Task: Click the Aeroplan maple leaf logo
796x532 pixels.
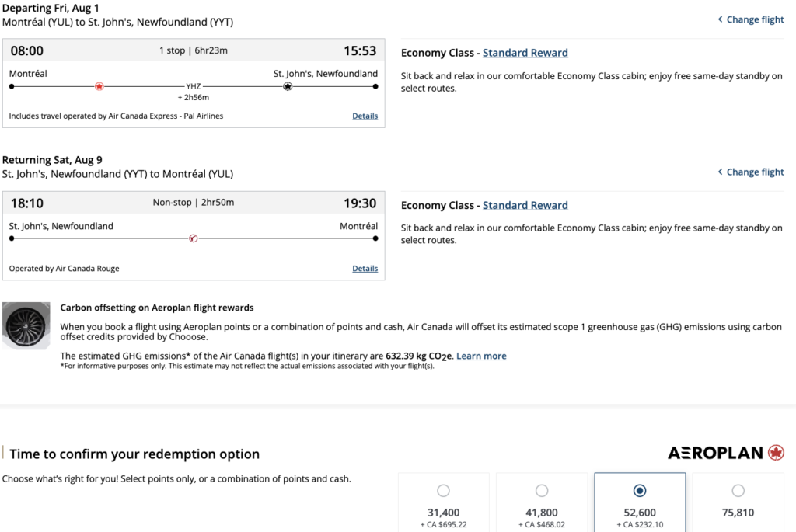Action: point(775,453)
